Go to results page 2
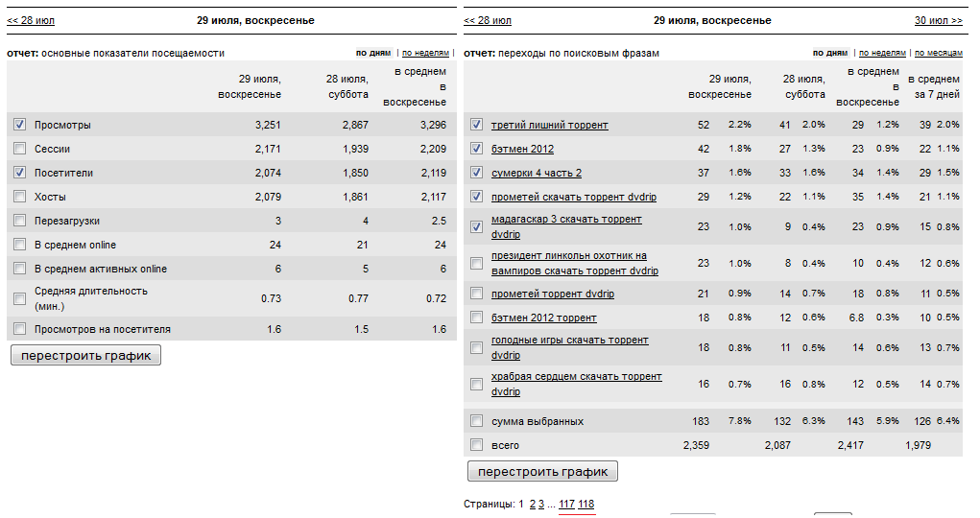Screen dimensions: 980x518 point(533,505)
